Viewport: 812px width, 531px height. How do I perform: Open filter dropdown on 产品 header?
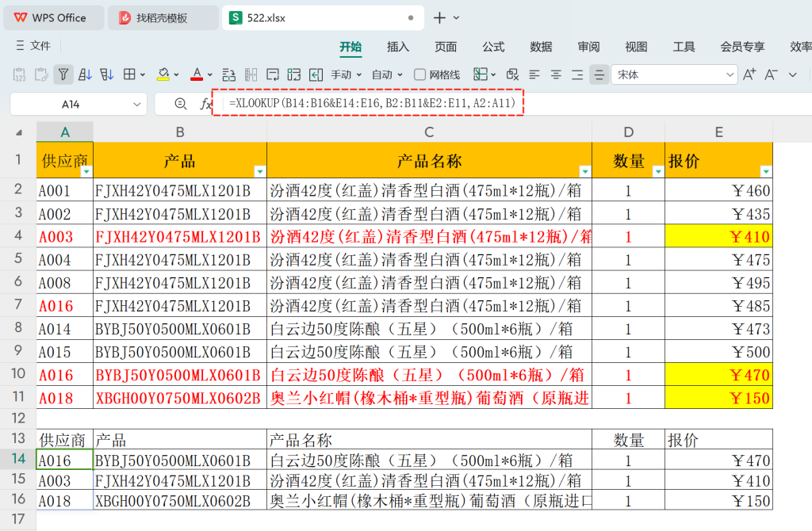(x=259, y=171)
